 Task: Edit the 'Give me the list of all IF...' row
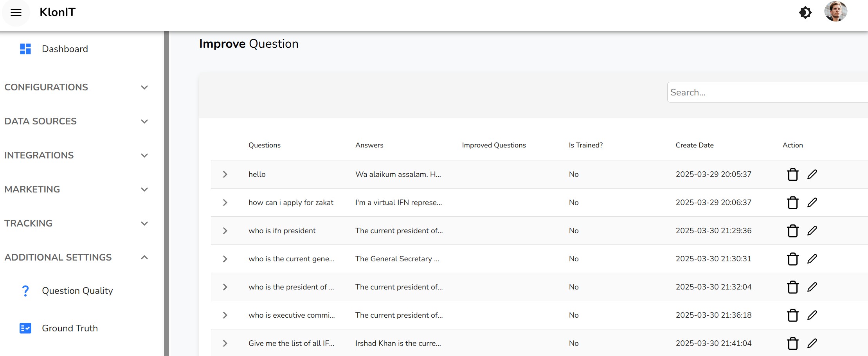812,343
